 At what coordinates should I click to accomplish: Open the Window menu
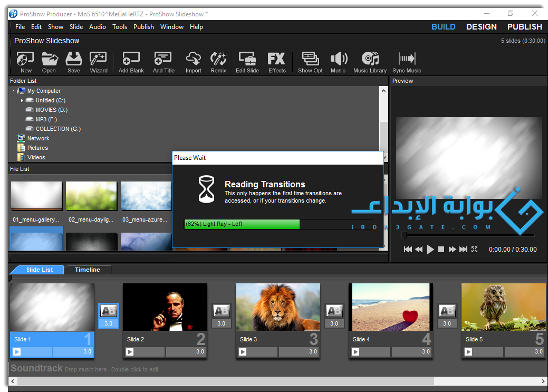[x=172, y=27]
